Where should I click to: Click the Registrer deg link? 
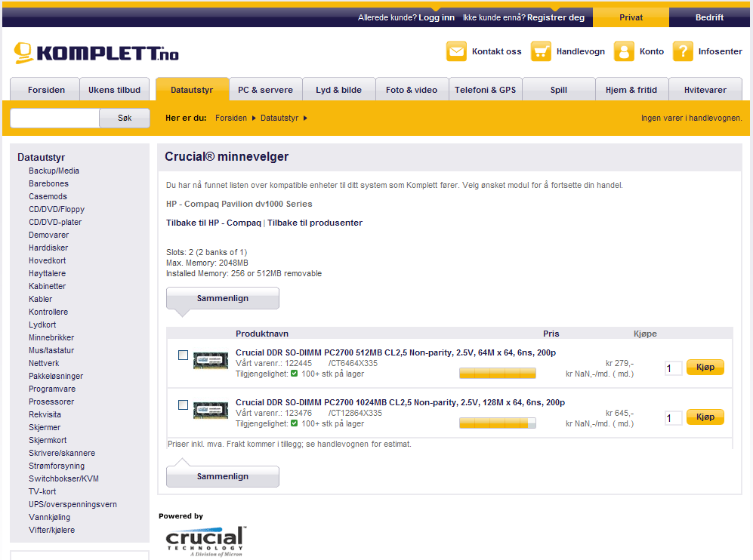[x=556, y=17]
